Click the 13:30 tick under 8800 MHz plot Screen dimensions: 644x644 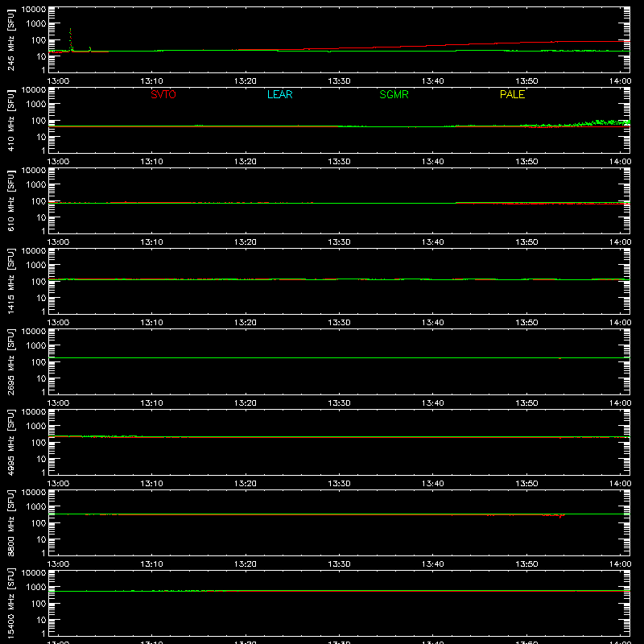point(339,564)
